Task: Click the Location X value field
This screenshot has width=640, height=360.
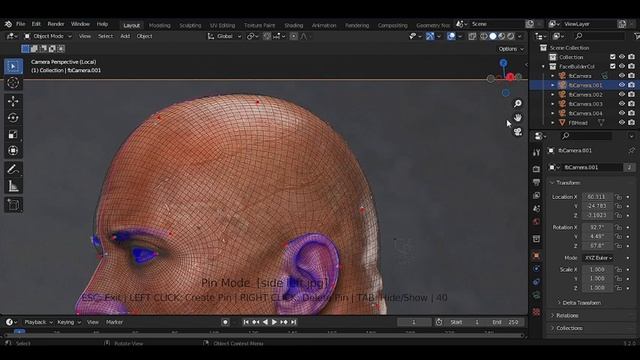Action: 597,197
